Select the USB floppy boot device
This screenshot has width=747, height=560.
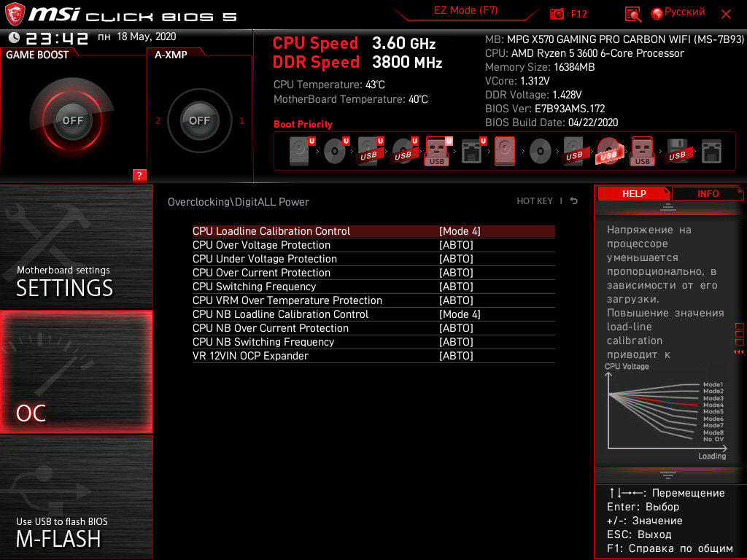pos(677,152)
